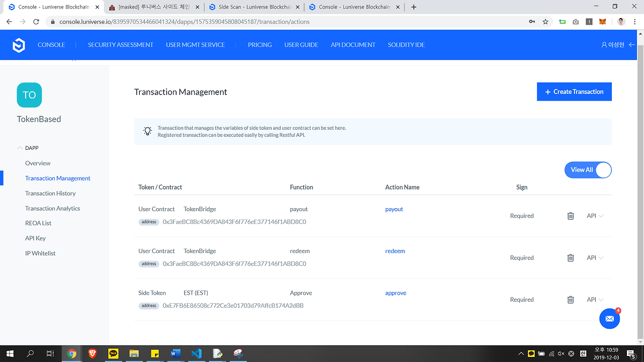
Task: Open the payout action link
Action: (394, 209)
